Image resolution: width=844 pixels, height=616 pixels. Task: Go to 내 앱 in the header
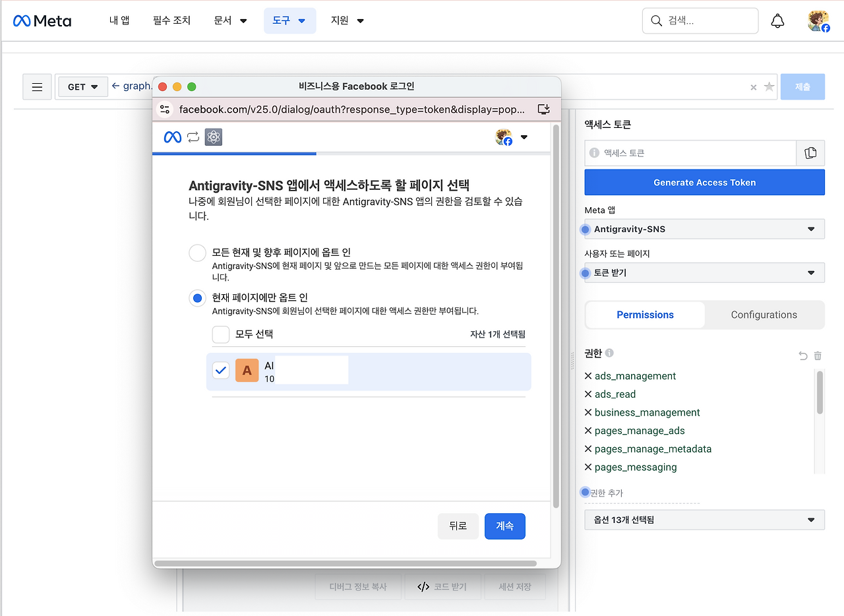coord(119,21)
